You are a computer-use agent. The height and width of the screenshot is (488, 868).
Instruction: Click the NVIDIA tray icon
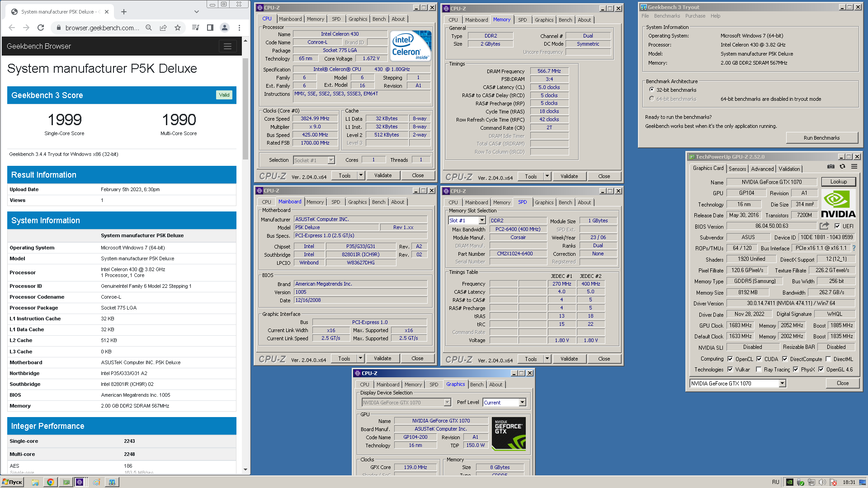pos(789,482)
